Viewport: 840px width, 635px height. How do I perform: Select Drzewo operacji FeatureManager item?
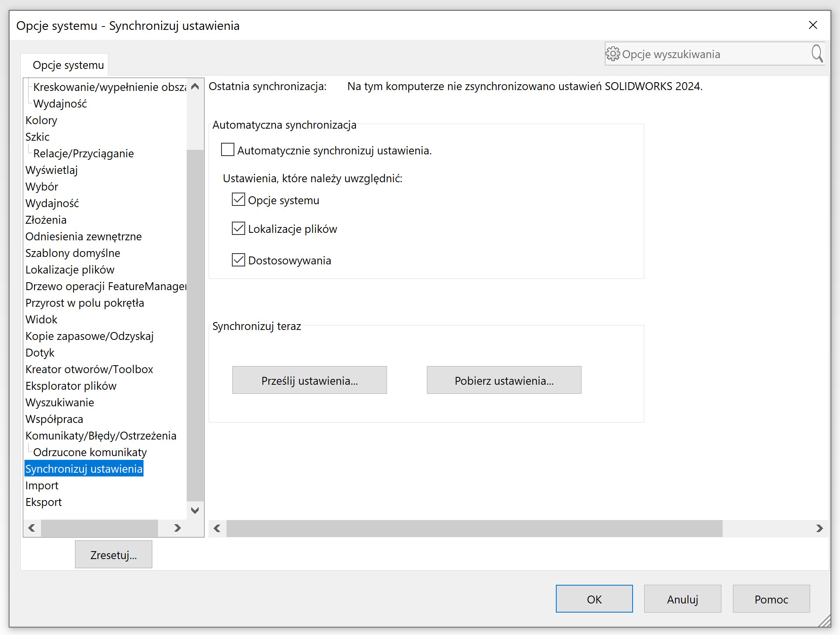106,286
